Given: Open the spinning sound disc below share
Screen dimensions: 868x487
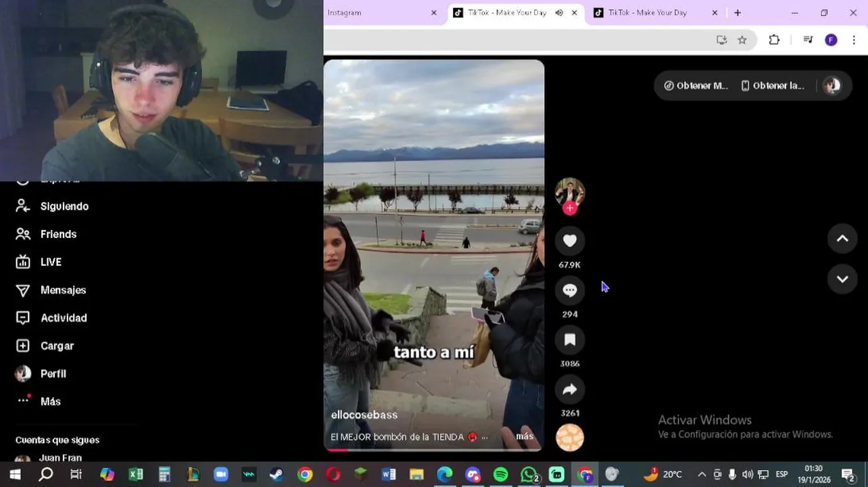Looking at the screenshot, I should (570, 438).
